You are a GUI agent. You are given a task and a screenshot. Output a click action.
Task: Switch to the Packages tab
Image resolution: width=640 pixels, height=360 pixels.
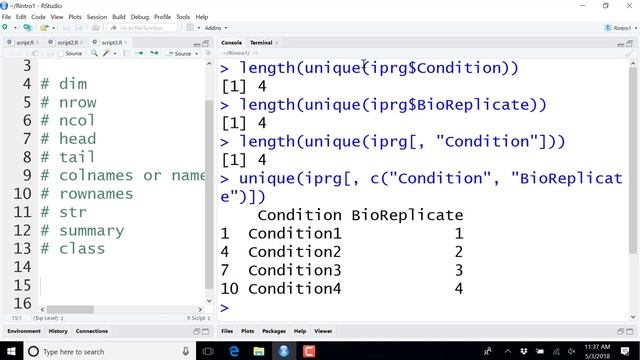click(273, 331)
